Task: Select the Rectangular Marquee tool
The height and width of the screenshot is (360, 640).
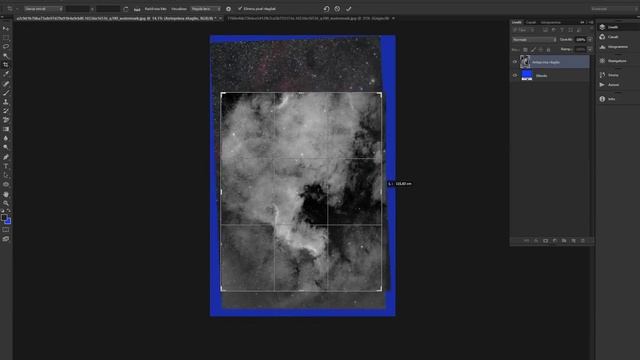Action: tap(6, 38)
